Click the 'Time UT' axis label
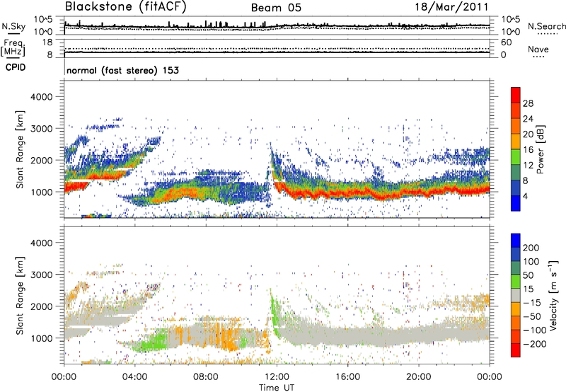 click(277, 388)
